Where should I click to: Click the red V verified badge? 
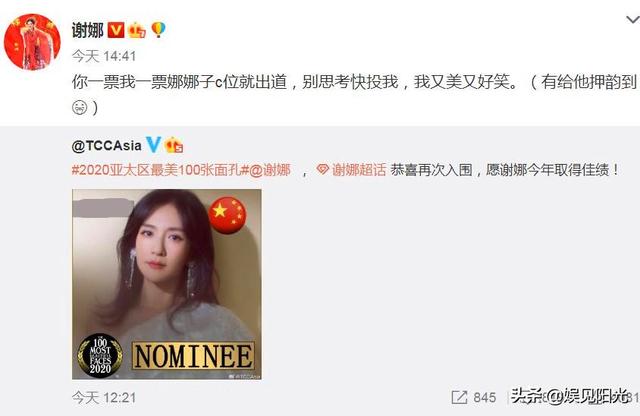[116, 30]
